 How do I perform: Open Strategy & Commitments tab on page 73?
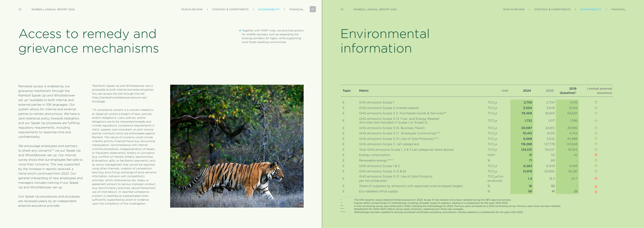click(552, 10)
